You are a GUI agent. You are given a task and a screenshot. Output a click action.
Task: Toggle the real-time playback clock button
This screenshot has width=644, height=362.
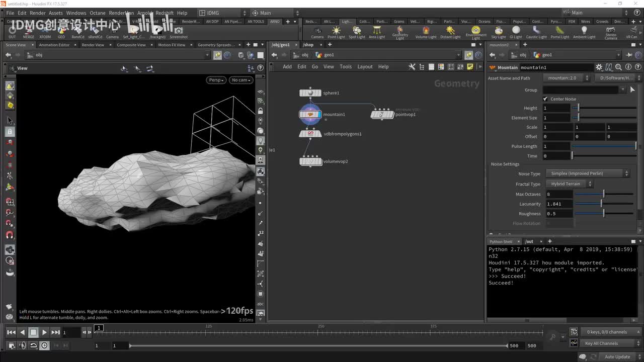click(44, 345)
